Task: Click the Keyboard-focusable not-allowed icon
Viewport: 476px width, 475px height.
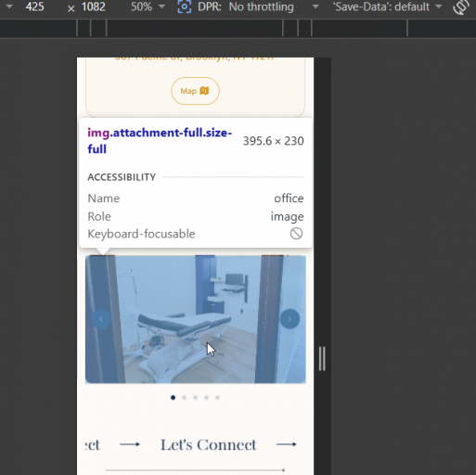Action: (296, 234)
